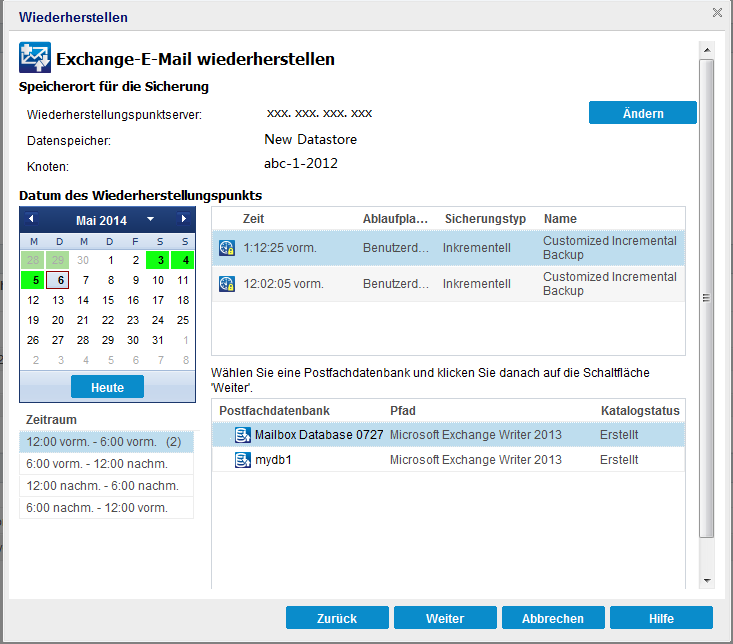Select highlighted April date 28

pos(33,260)
